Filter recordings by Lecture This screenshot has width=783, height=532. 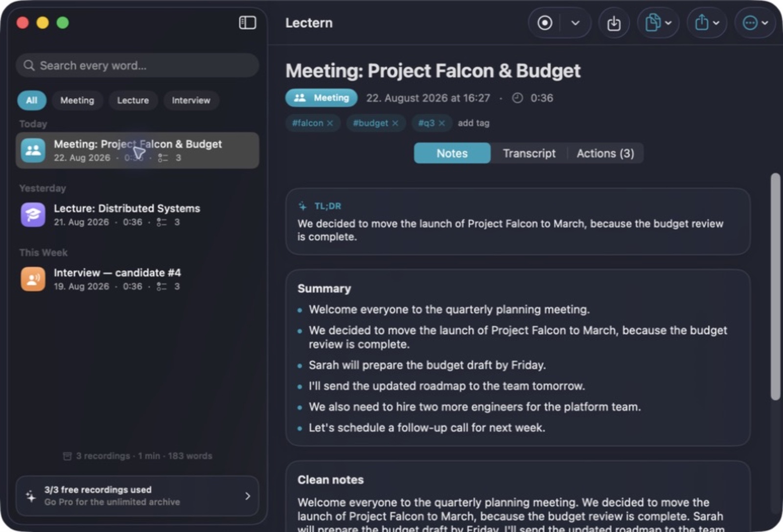tap(133, 100)
